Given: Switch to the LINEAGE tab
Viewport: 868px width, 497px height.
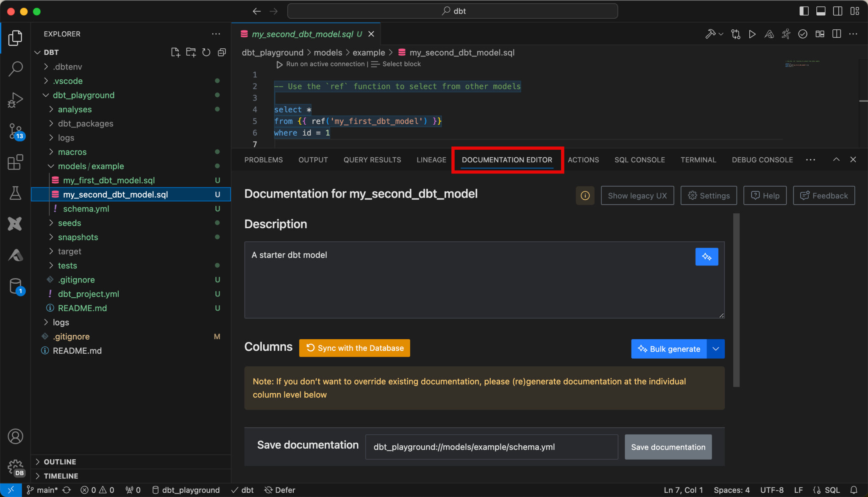Looking at the screenshot, I should pos(431,159).
